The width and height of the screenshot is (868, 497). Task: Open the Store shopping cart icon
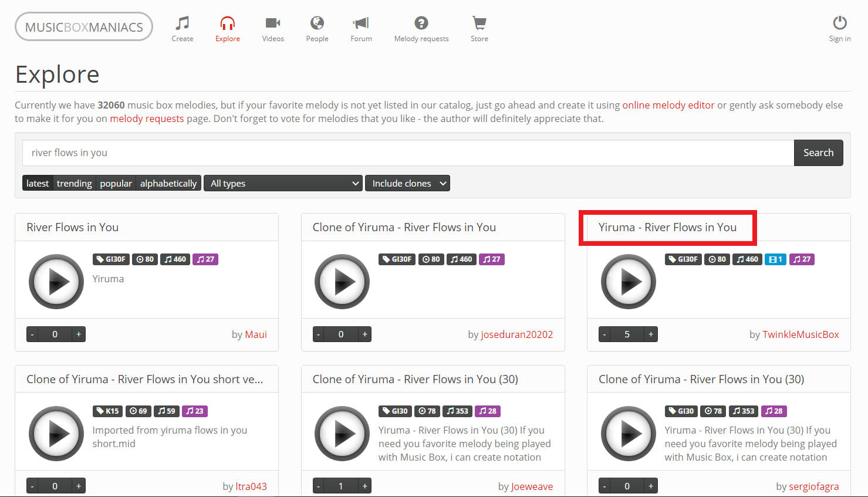479,22
